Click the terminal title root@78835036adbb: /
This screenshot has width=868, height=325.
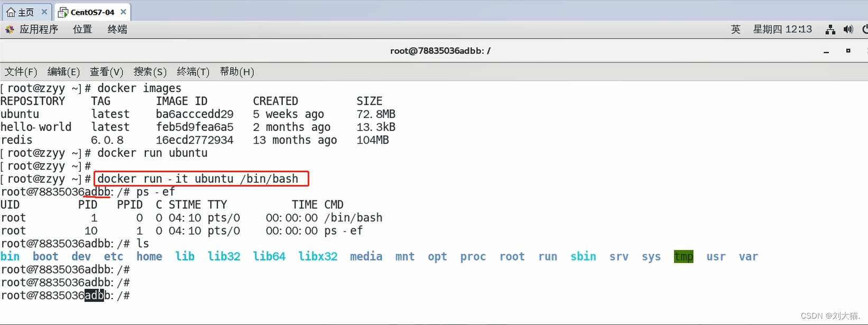coord(440,51)
